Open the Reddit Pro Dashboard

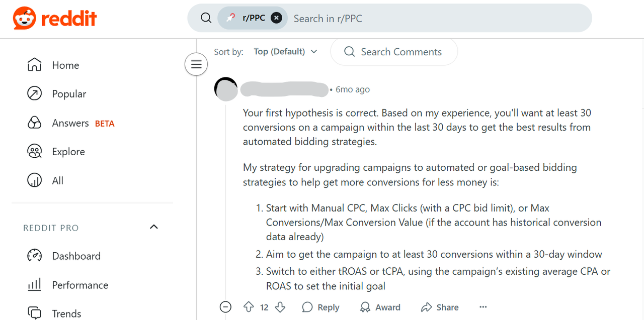(76, 256)
